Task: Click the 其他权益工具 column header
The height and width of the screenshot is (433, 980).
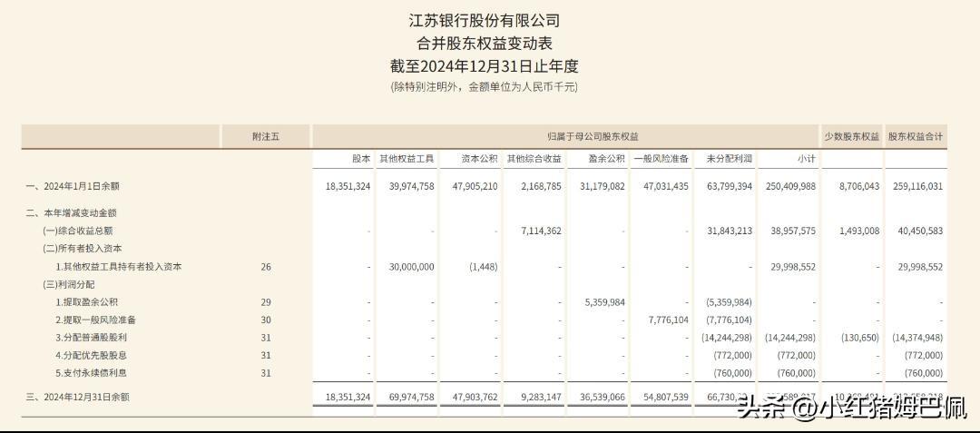Action: coord(407,159)
